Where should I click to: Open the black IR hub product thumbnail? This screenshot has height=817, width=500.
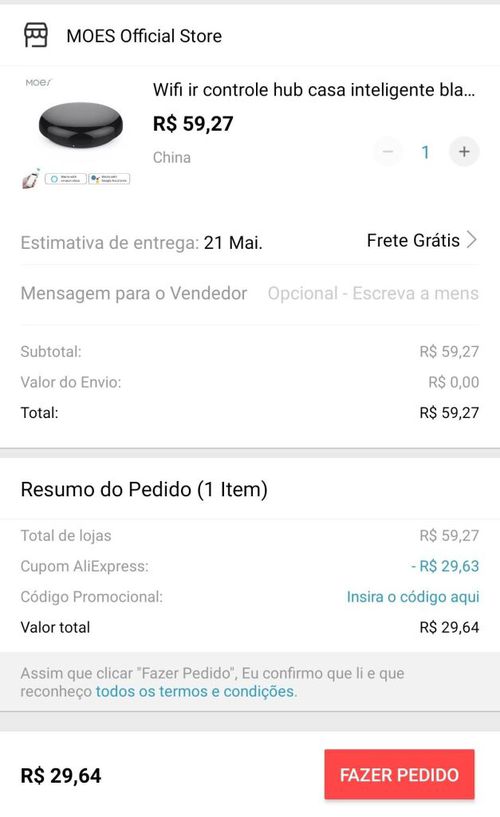tap(81, 126)
